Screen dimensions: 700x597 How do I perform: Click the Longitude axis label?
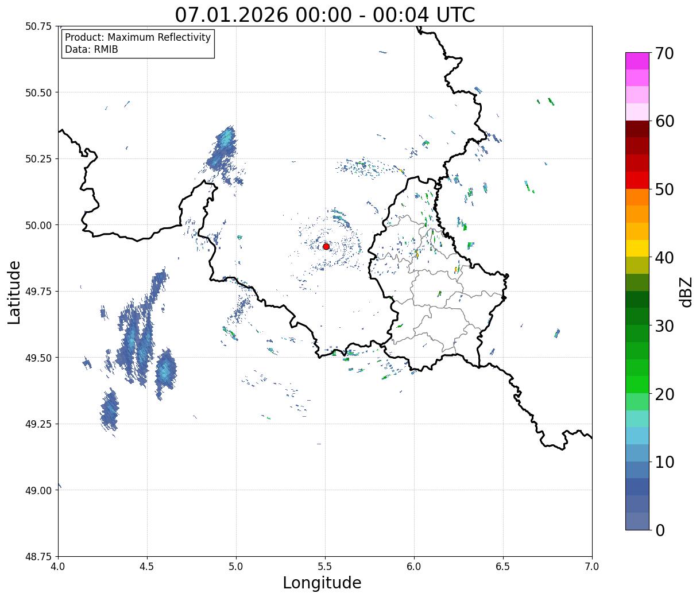pyautogui.click(x=322, y=583)
